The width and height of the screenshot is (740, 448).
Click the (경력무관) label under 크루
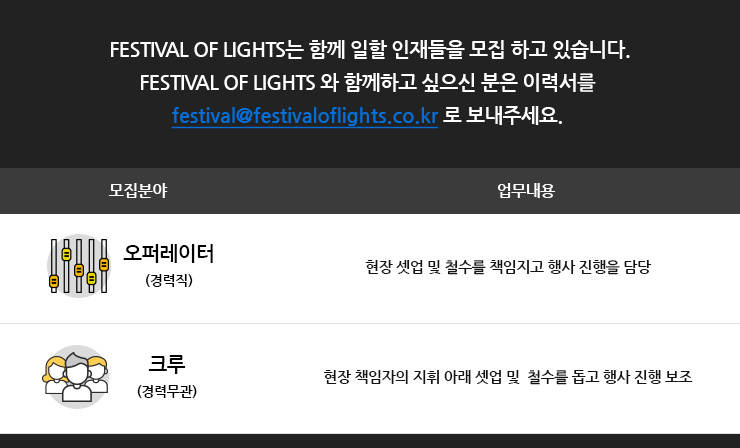(167, 391)
